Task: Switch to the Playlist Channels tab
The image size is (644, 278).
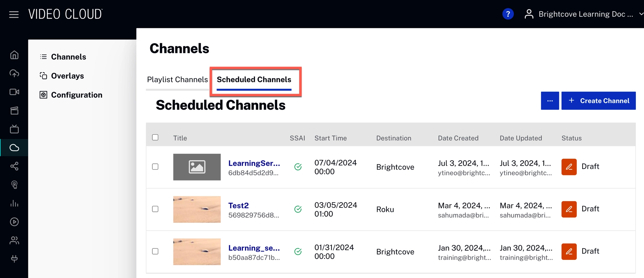Action: pyautogui.click(x=177, y=79)
